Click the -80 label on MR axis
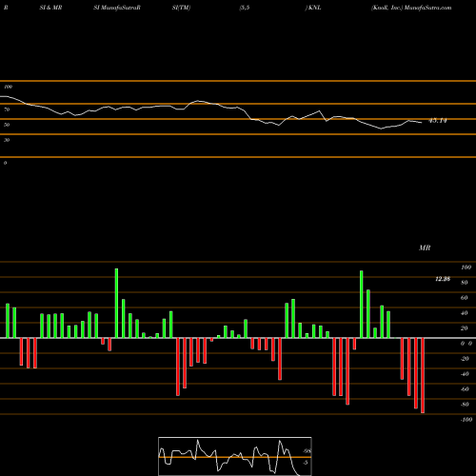This screenshot has width=476, height=476. [x=465, y=405]
